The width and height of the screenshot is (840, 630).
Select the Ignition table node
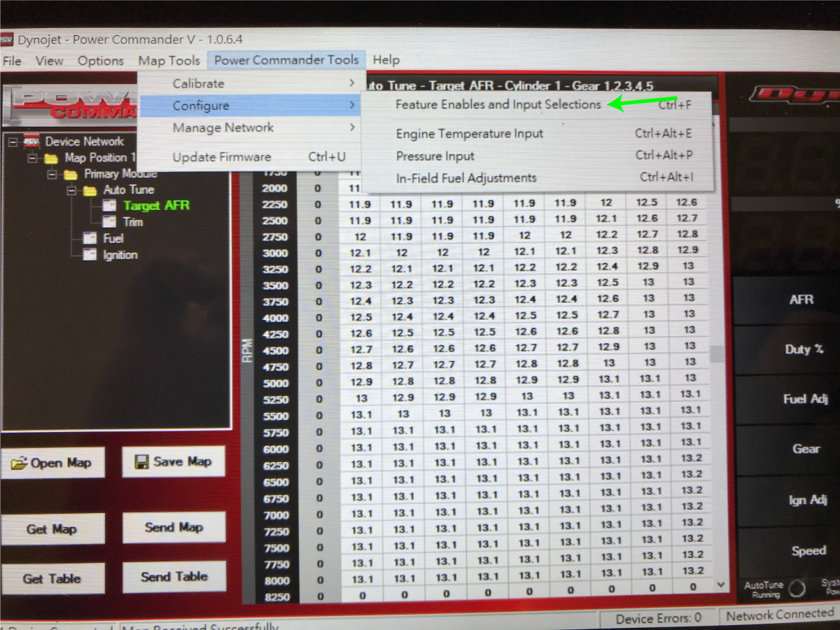point(120,255)
